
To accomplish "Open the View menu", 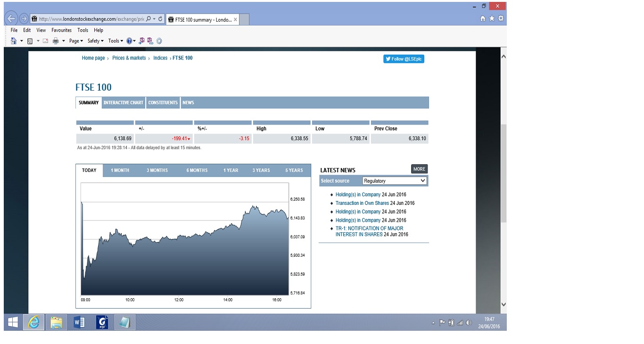I will 41,30.
